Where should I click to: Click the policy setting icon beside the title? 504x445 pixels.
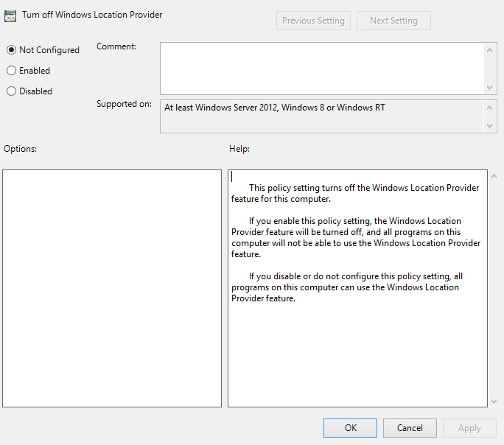pos(10,16)
